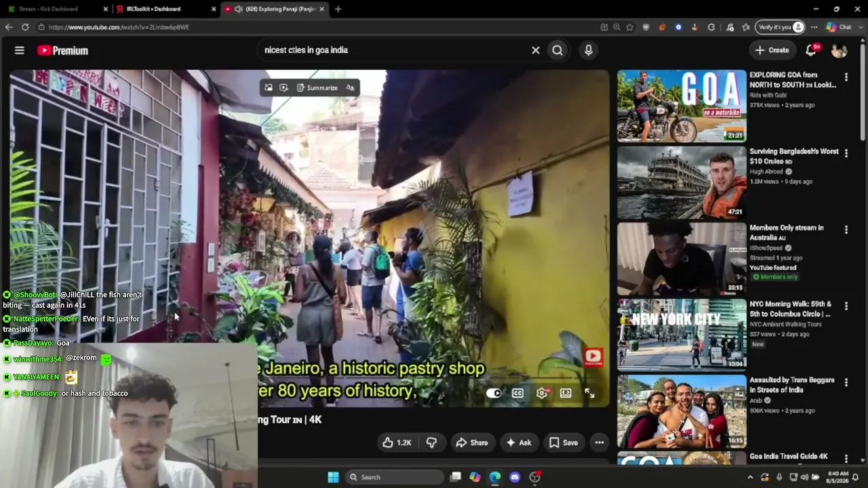Screen dimensions: 868x488
Task: Submit search with magnifier button
Action: click(557, 50)
